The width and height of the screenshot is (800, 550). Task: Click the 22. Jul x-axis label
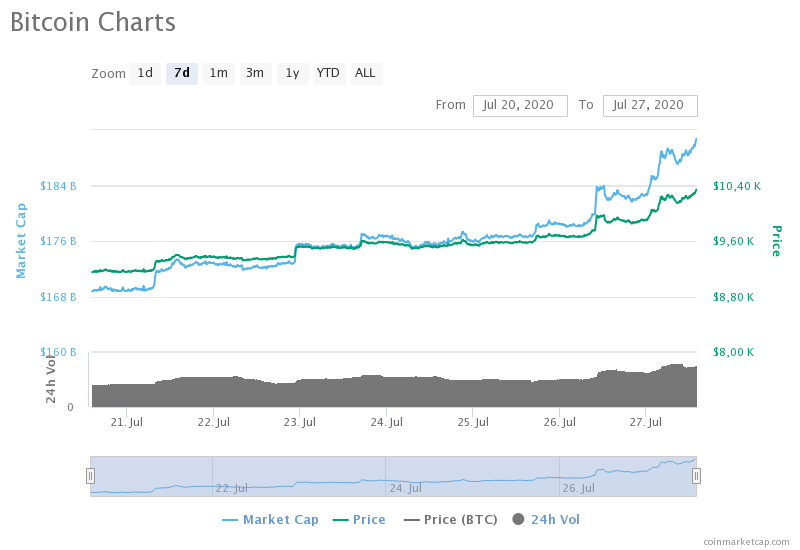pos(213,422)
